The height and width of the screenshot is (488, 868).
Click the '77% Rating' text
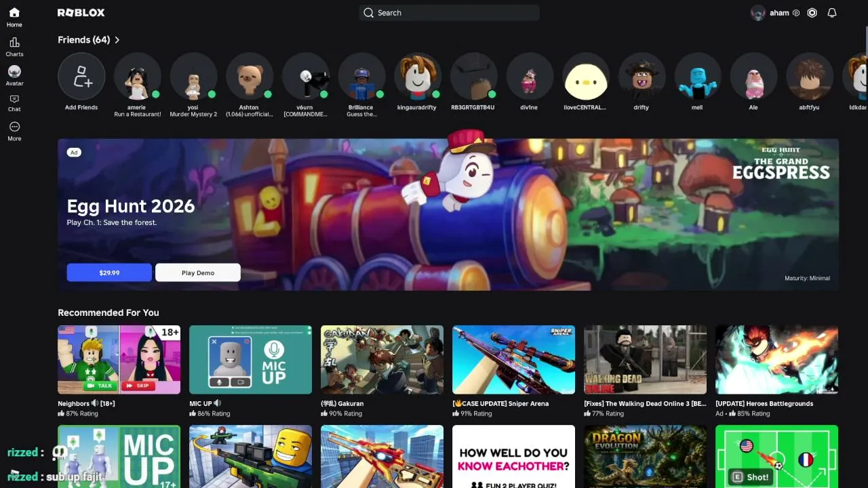[x=608, y=413]
